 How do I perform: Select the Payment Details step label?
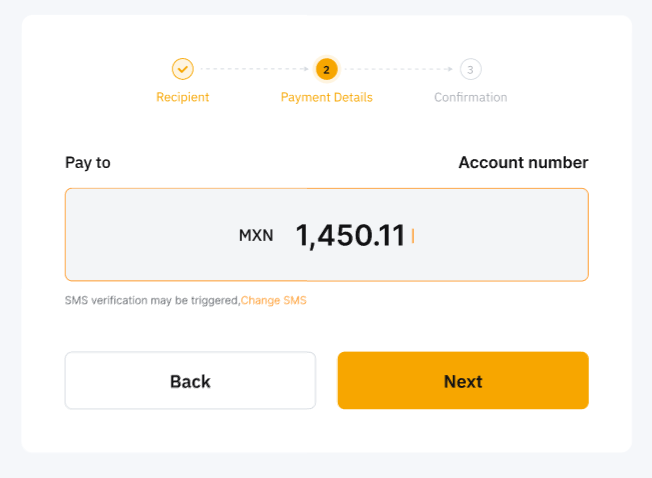tap(326, 97)
